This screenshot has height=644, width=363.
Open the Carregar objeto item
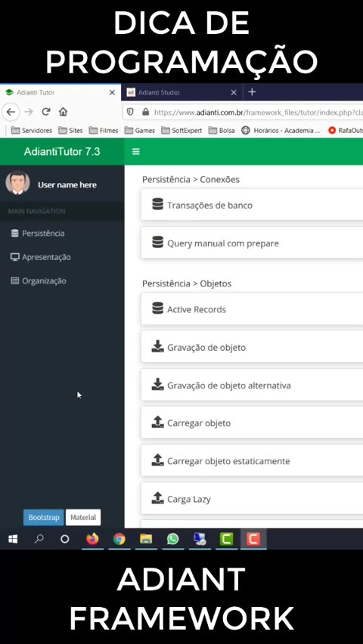tap(252, 423)
